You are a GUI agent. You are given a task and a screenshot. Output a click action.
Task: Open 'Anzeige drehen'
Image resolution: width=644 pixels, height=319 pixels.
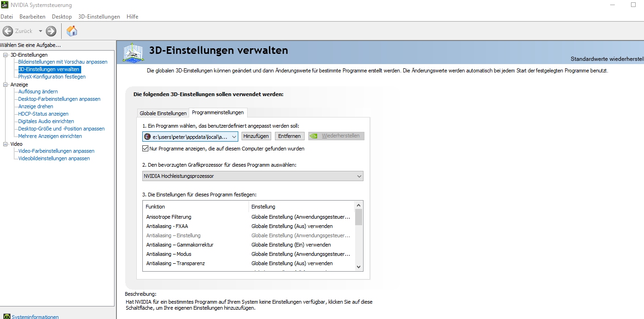click(x=36, y=106)
